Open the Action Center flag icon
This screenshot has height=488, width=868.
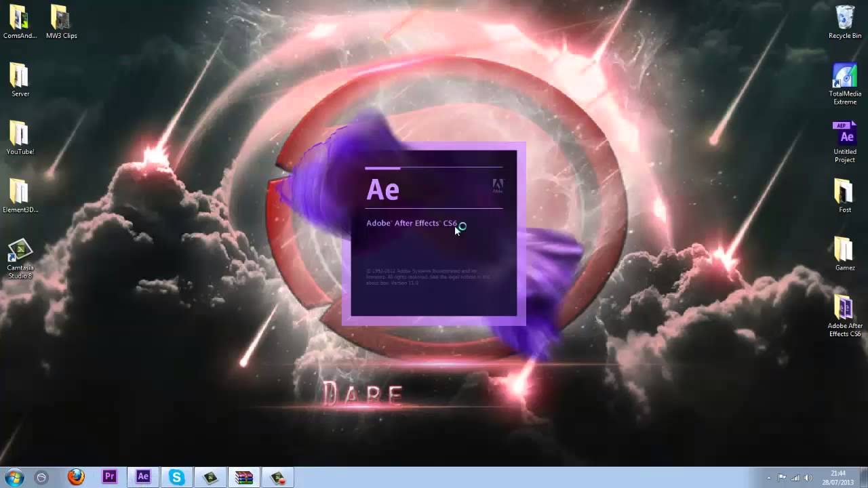click(x=782, y=477)
